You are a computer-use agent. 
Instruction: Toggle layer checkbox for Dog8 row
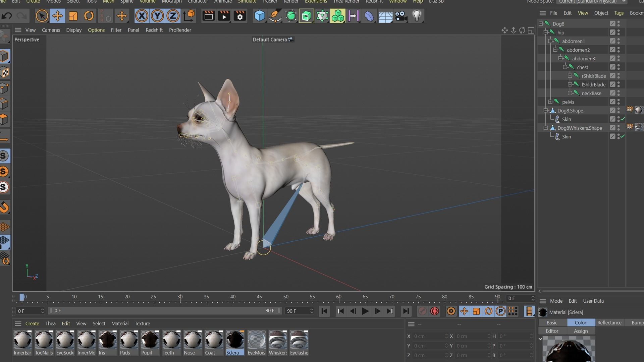coord(612,23)
